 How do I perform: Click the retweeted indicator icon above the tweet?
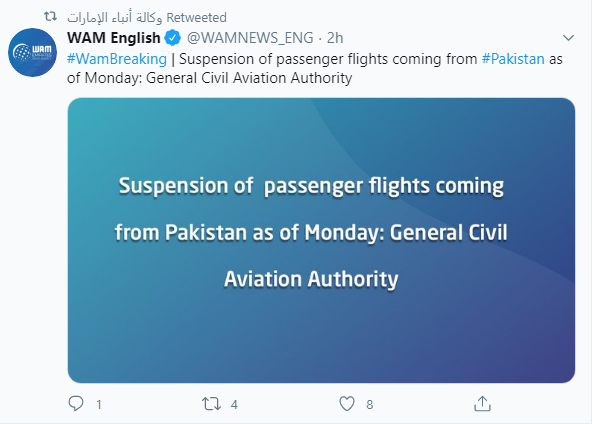(50, 17)
